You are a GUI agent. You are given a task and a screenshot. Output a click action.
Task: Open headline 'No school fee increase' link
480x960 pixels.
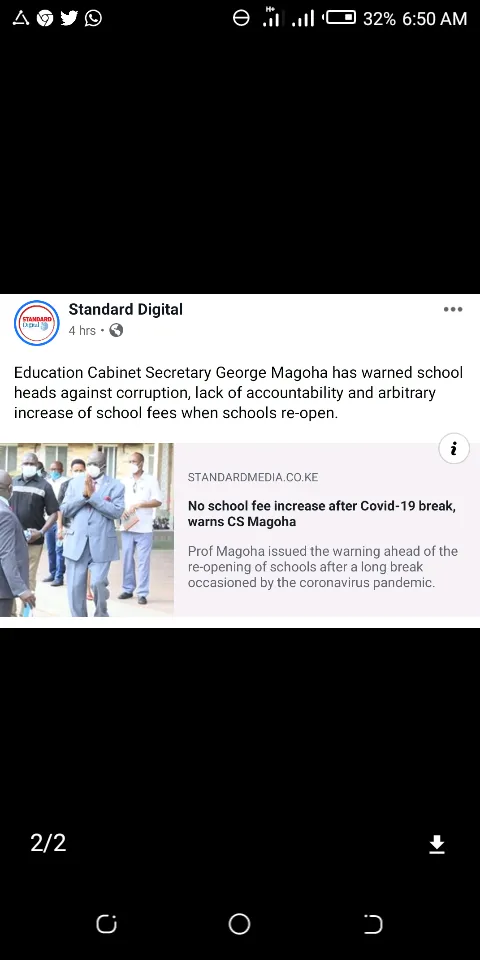[321, 514]
